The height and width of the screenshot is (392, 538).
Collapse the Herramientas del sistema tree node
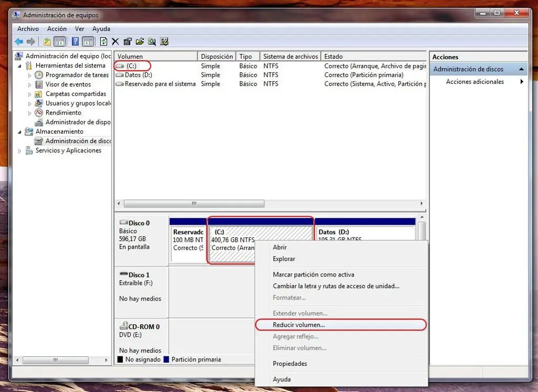(x=20, y=66)
